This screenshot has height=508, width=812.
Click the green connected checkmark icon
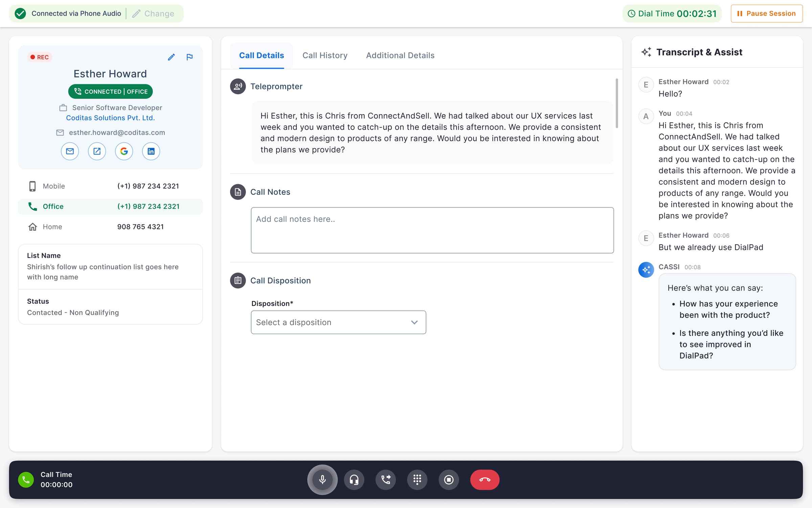pyautogui.click(x=20, y=14)
